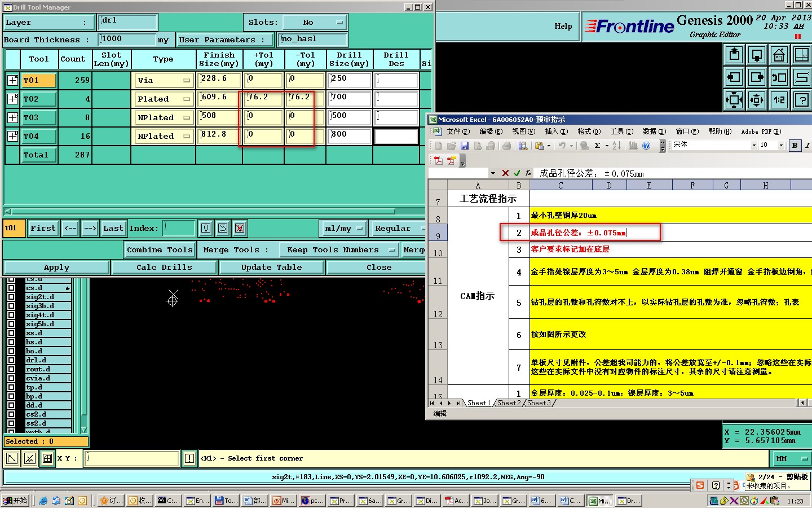Expand the T04 tool row plus button
This screenshot has height=508, width=812.
click(x=12, y=136)
